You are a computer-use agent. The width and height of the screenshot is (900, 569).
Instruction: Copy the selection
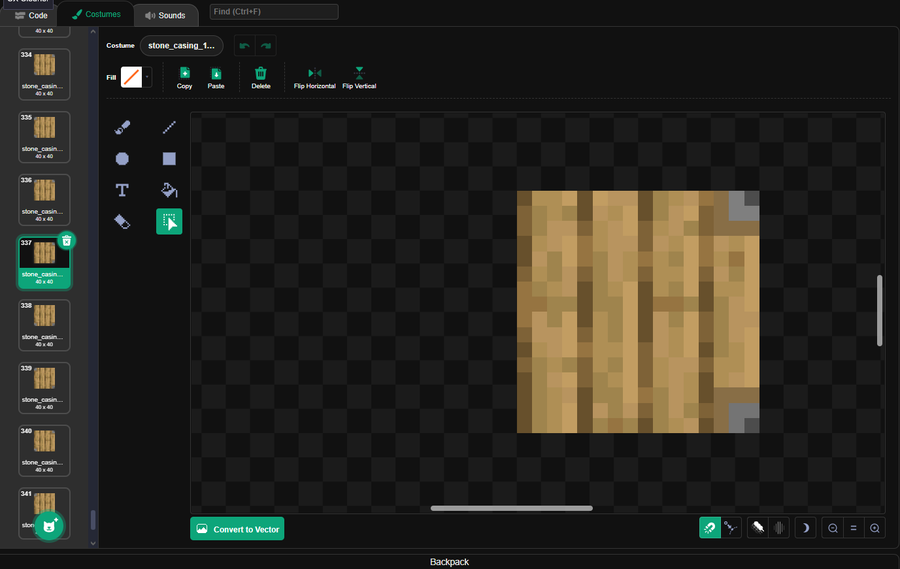click(x=184, y=78)
